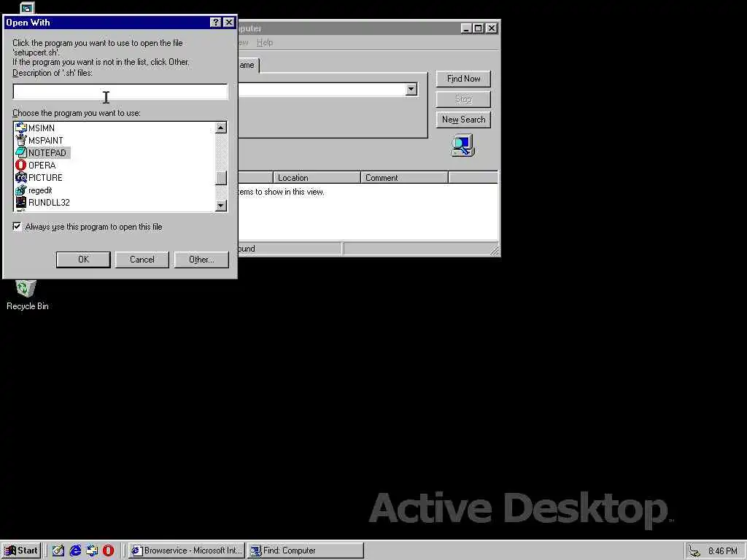Select the MSIMN program icon
747x560 pixels.
click(21, 128)
